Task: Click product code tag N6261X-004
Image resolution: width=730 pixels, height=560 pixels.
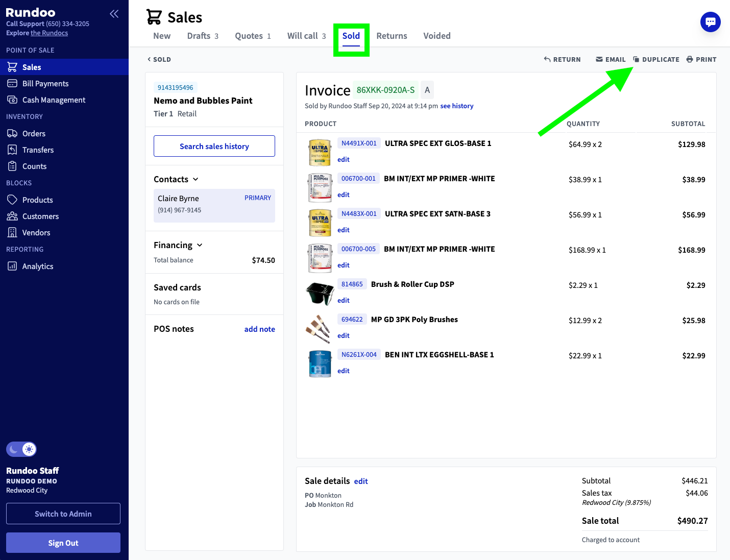Action: 359,355
